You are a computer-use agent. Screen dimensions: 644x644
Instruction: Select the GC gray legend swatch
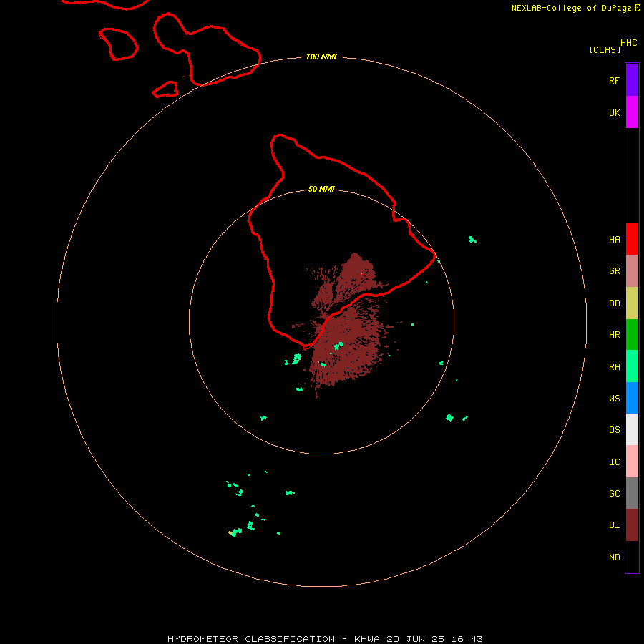tap(632, 493)
